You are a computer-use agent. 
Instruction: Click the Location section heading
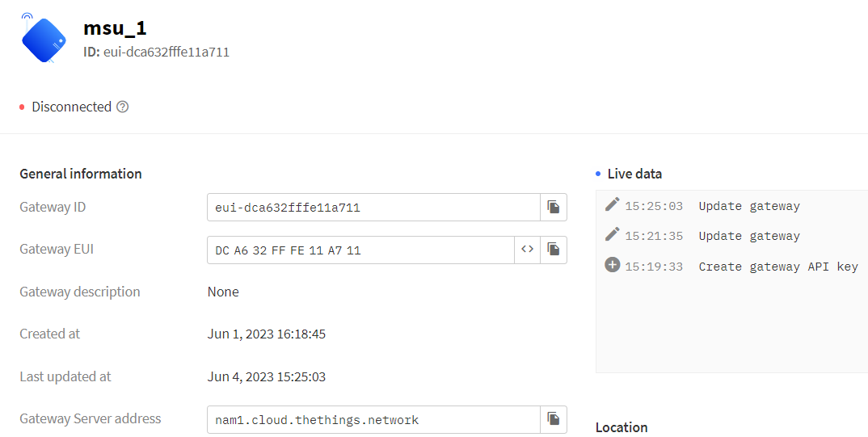621,427
